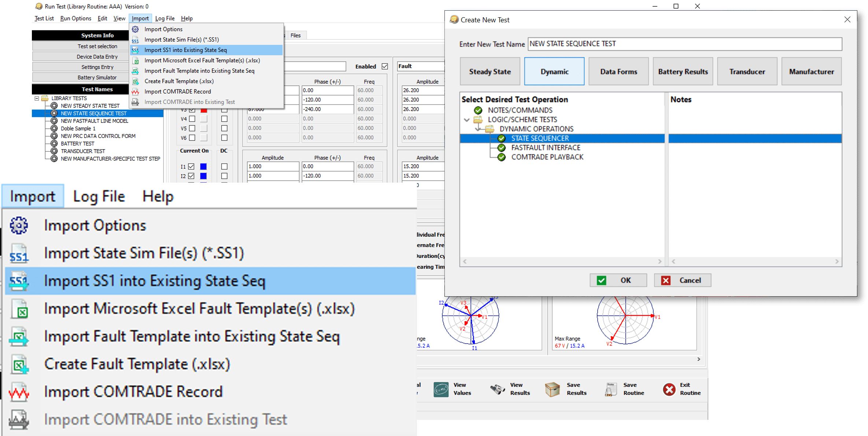Image resolution: width=868 pixels, height=436 pixels.
Task: Uncheck the Enabled checkbox
Action: [385, 66]
